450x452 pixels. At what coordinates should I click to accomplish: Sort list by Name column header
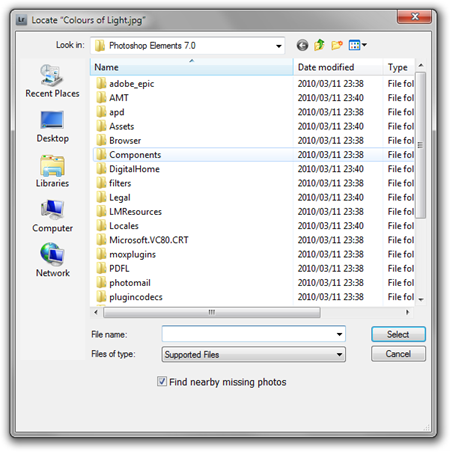(x=192, y=67)
